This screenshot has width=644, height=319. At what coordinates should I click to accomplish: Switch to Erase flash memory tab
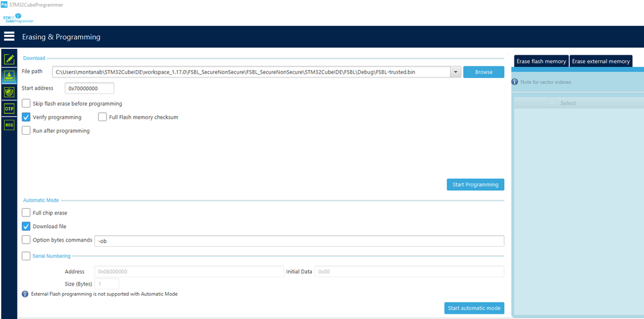click(x=542, y=61)
